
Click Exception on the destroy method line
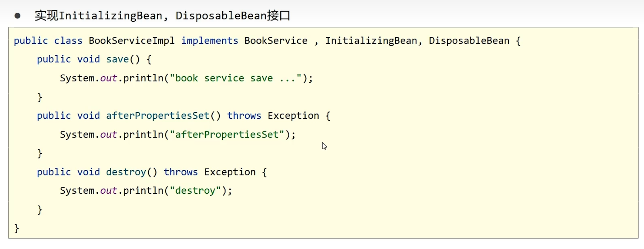[x=230, y=172]
